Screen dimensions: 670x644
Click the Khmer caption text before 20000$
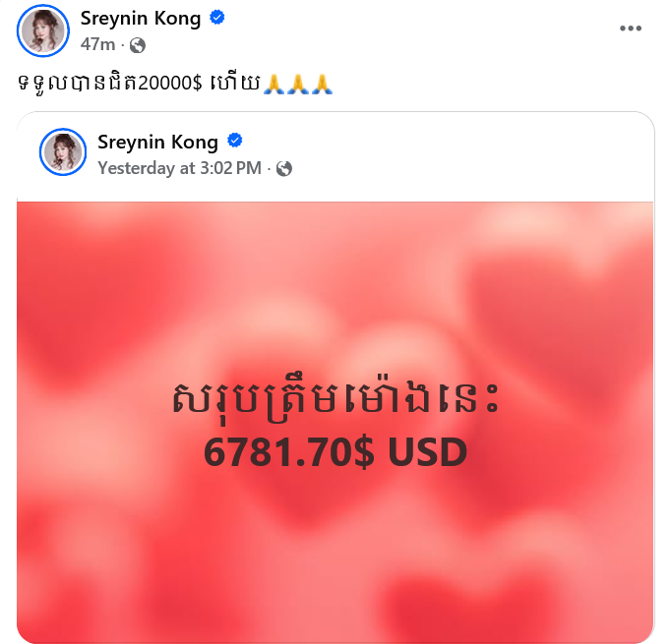78,83
